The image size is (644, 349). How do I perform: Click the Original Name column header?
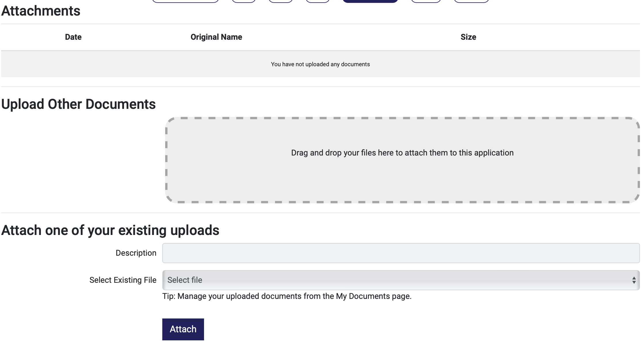tap(216, 37)
